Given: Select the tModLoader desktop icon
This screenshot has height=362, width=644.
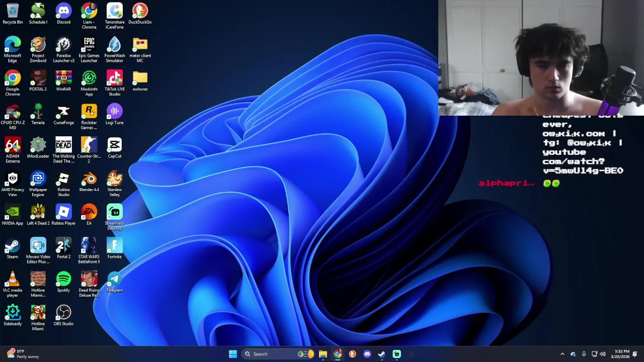Looking at the screenshot, I should pyautogui.click(x=38, y=148).
